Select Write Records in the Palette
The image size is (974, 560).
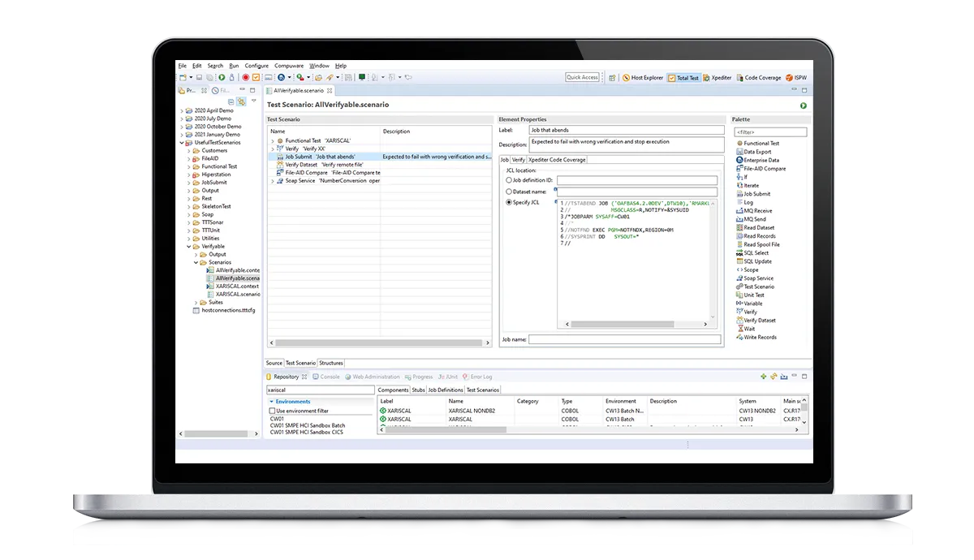(x=756, y=338)
